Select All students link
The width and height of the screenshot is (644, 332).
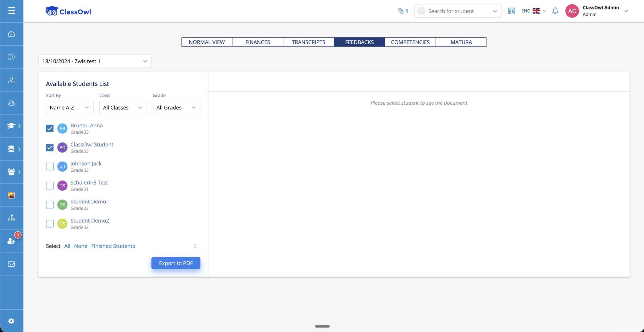coord(67,246)
